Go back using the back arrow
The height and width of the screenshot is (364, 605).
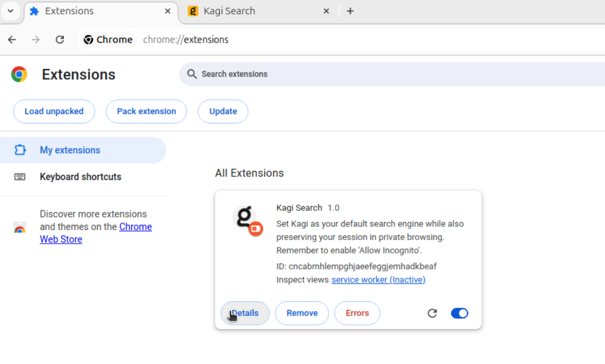(12, 40)
